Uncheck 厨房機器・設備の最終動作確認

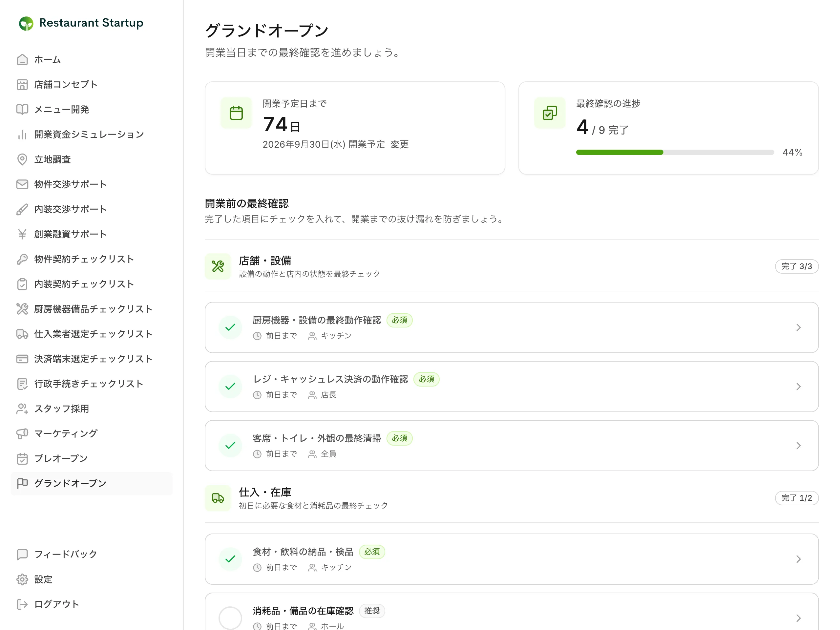[230, 327]
